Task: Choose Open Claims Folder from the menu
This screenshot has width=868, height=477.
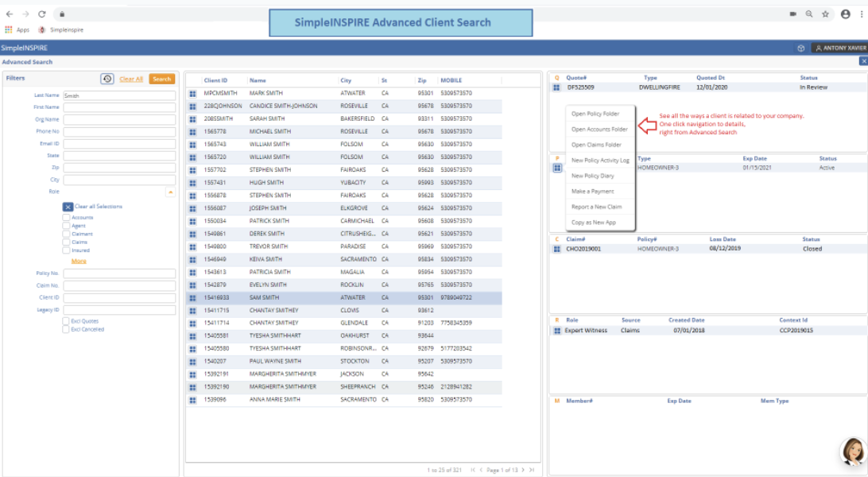Action: coord(596,145)
